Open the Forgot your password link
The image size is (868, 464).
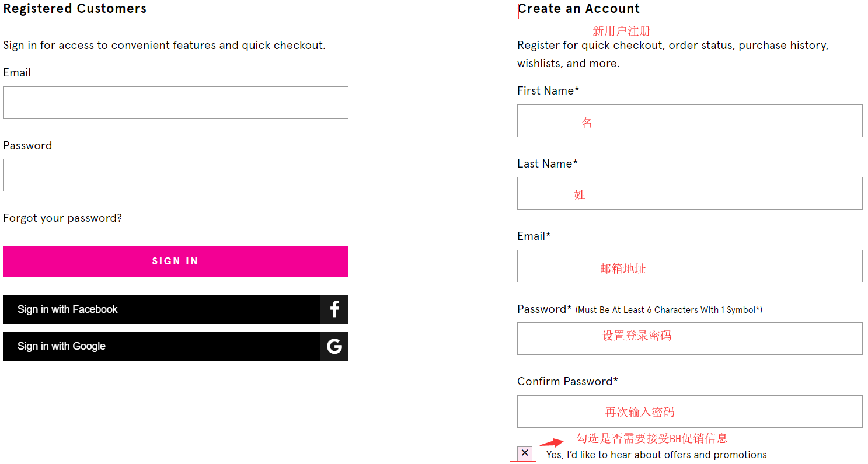(x=62, y=218)
